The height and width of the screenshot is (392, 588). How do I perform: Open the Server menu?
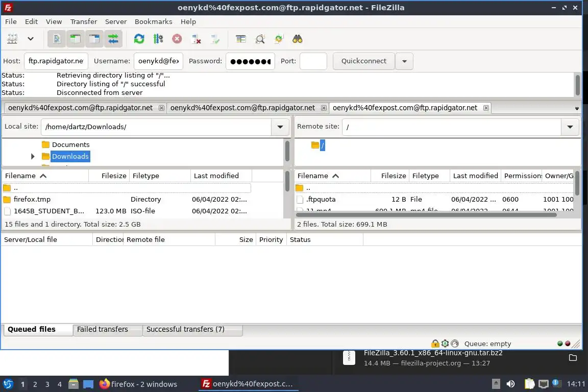point(116,22)
